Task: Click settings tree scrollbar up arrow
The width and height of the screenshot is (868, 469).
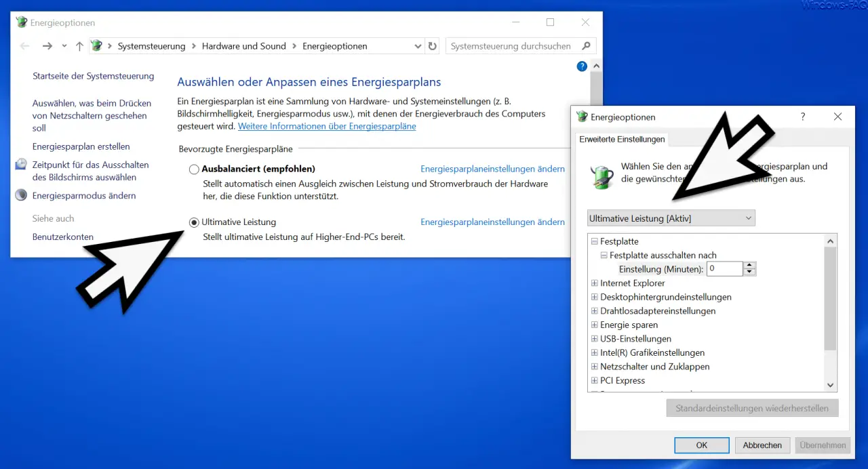Action: (x=831, y=241)
